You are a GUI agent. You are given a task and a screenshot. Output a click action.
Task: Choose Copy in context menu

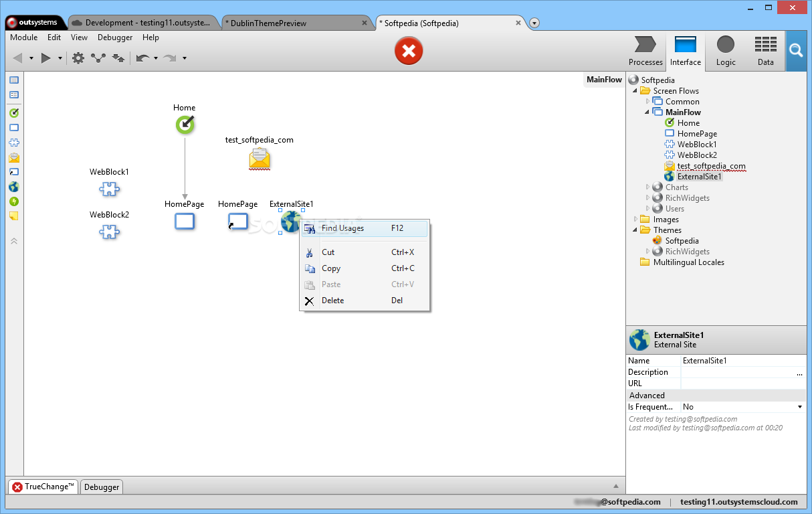pos(365,268)
